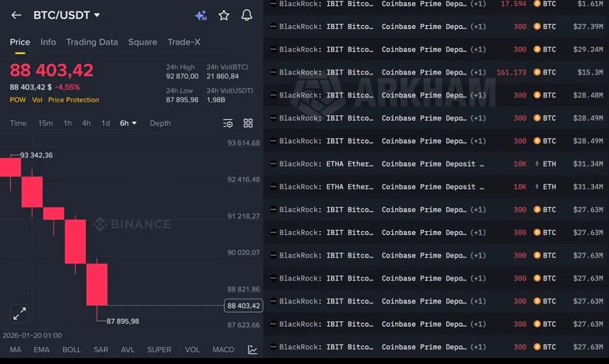Select the 1d chart interval

[x=105, y=123]
